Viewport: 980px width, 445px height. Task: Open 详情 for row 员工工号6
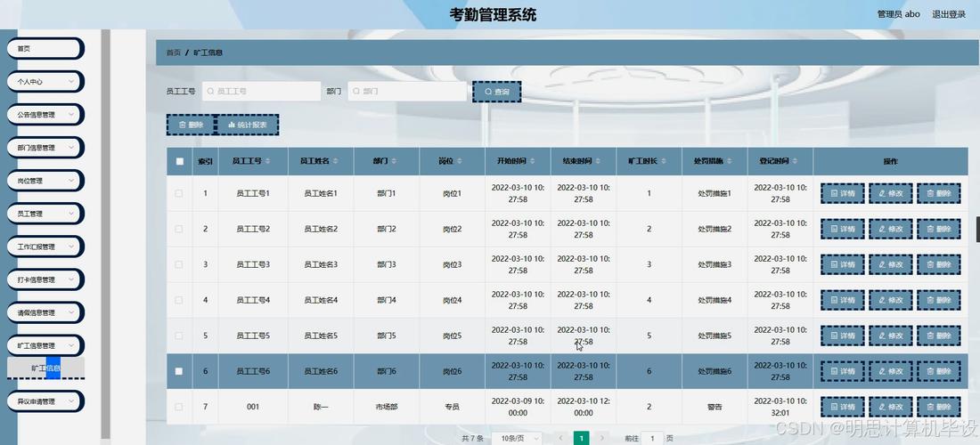(x=842, y=371)
